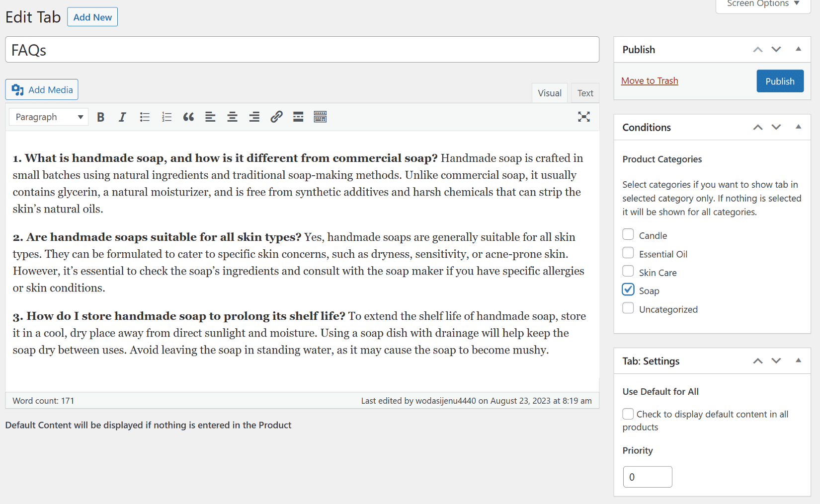Toggle bold formatting in the editor toolbar
820x504 pixels.
(x=101, y=117)
